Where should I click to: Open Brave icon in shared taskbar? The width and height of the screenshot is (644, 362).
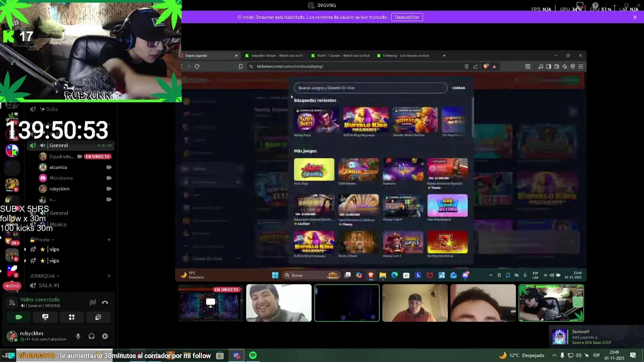[x=371, y=275]
